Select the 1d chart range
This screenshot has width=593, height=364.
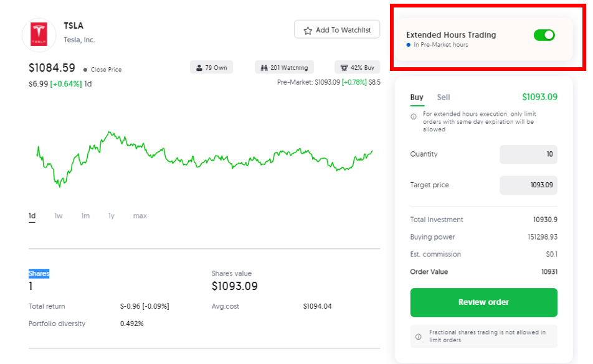(32, 216)
